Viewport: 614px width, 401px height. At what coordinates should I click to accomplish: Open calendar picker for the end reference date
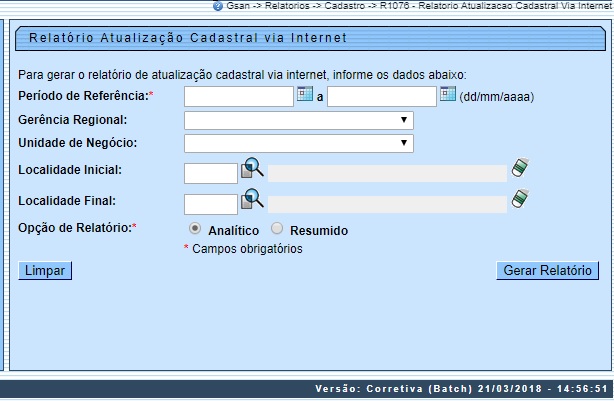pyautogui.click(x=448, y=95)
